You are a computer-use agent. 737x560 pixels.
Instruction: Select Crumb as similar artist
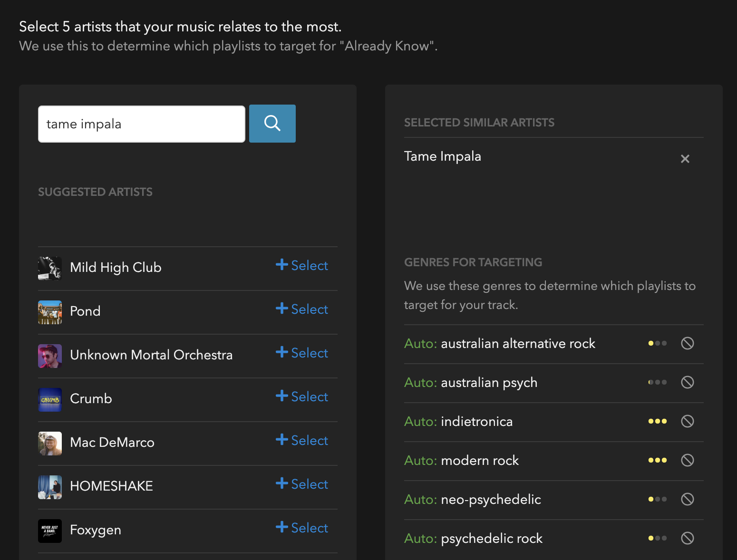tap(302, 396)
